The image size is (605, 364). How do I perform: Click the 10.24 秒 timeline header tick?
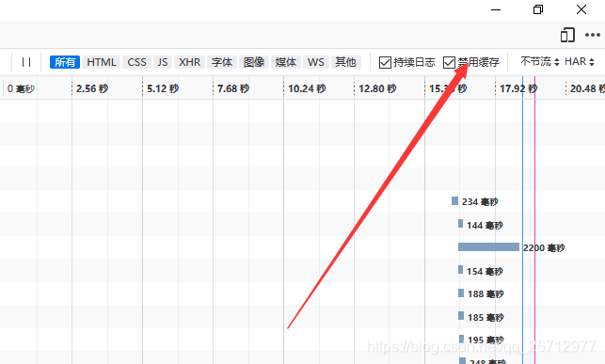[307, 88]
